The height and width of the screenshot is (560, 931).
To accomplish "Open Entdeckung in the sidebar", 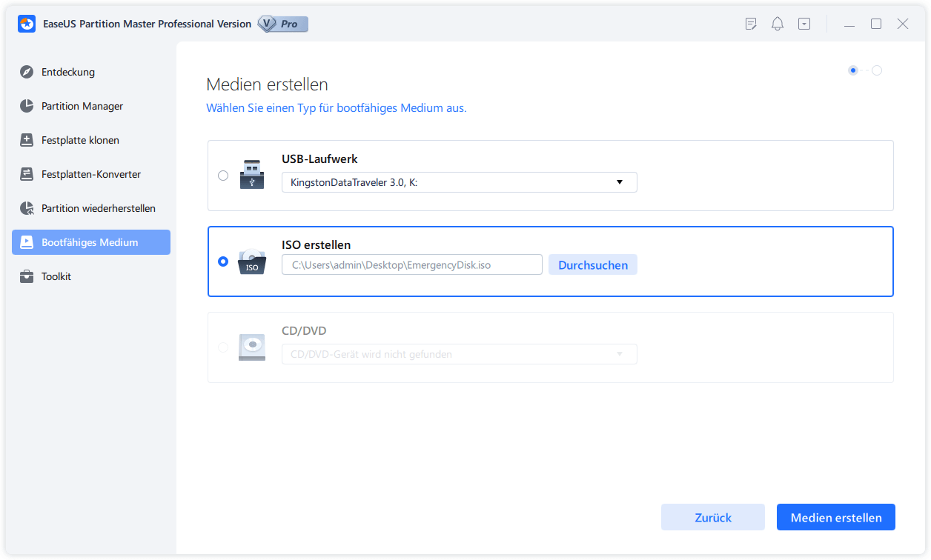I will tap(91, 72).
